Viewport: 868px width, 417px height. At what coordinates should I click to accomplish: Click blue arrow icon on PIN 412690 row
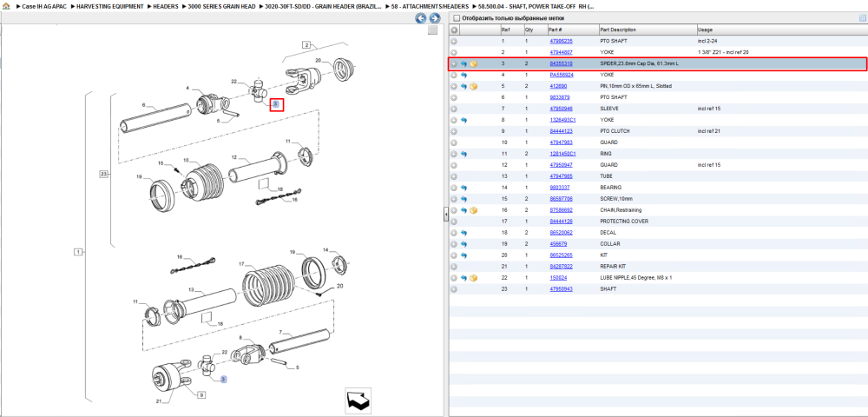[x=464, y=86]
